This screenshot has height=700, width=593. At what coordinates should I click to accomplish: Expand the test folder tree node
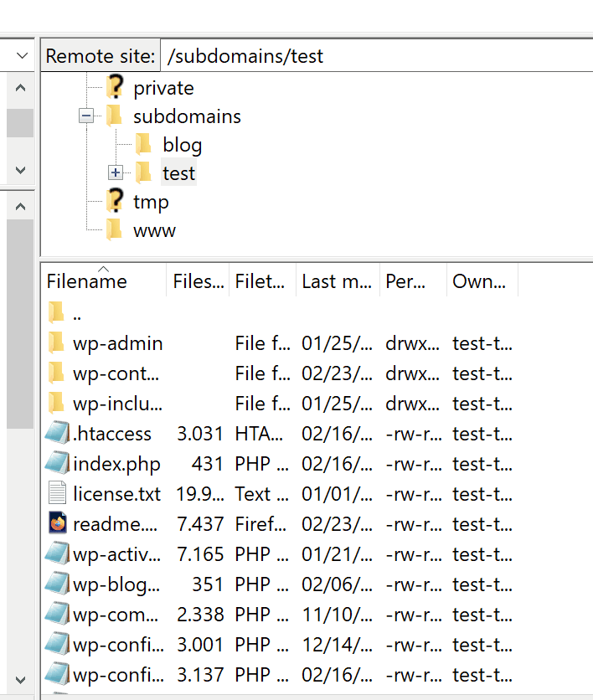tap(116, 172)
